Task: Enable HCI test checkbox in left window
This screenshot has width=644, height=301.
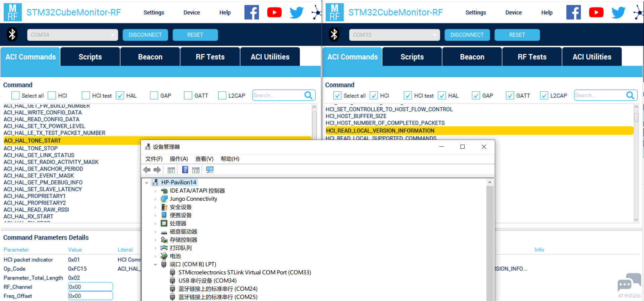Action: pyautogui.click(x=86, y=96)
